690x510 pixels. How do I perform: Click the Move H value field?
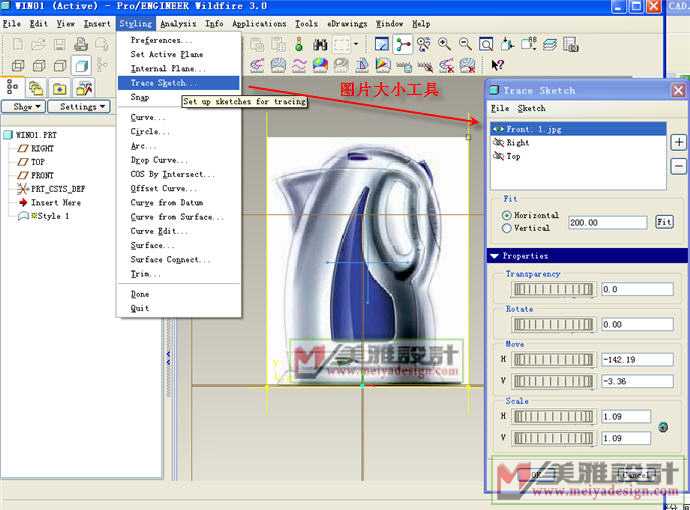coord(637,359)
